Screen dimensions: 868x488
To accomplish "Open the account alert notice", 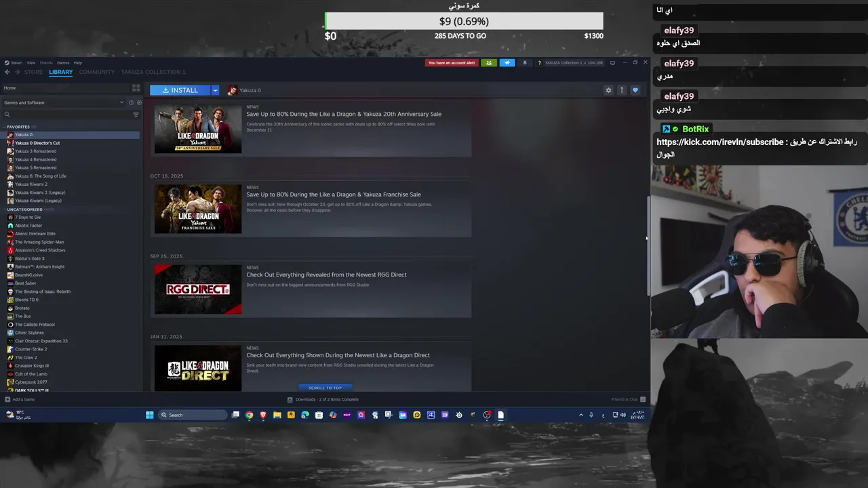I will pyautogui.click(x=451, y=63).
